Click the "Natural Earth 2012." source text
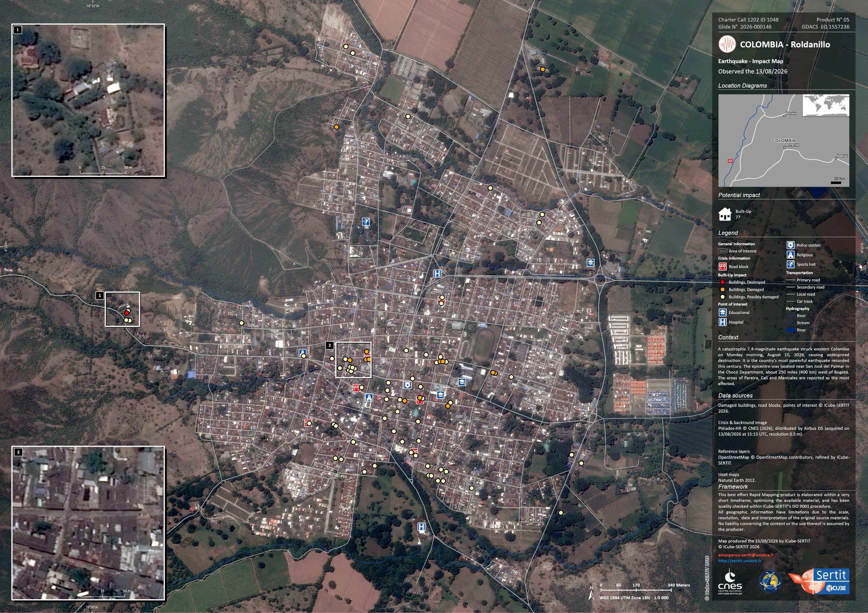 pos(737,480)
